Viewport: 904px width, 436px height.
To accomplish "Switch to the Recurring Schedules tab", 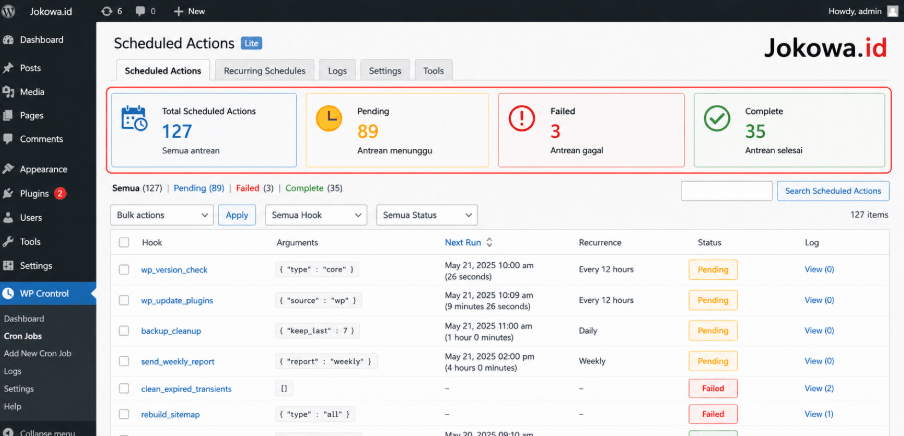I will point(265,71).
